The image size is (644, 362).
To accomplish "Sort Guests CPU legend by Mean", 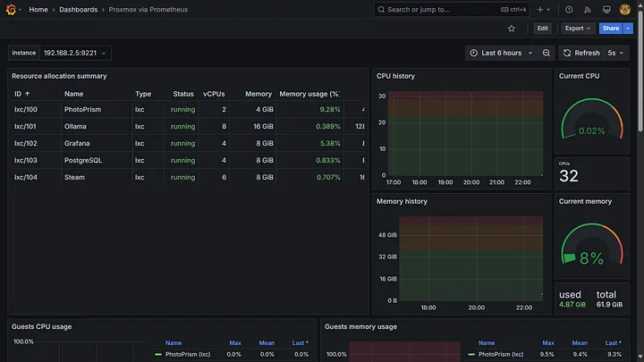I will [x=267, y=342].
